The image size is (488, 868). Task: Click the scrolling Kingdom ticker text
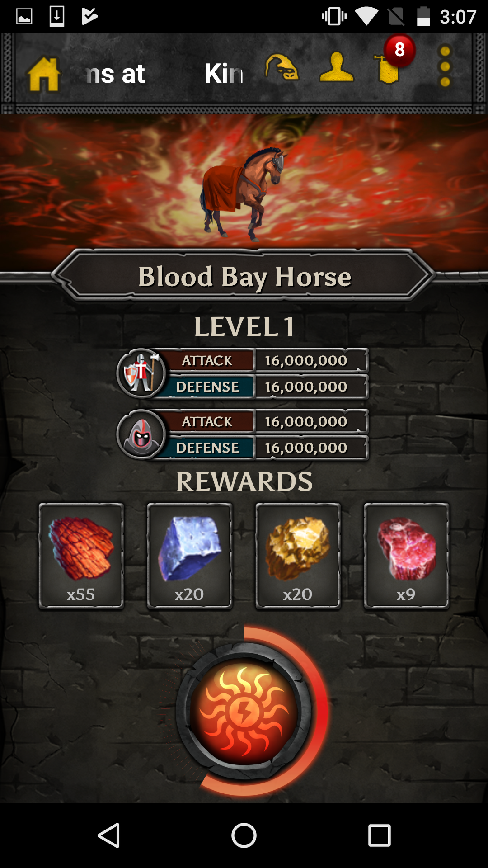165,74
